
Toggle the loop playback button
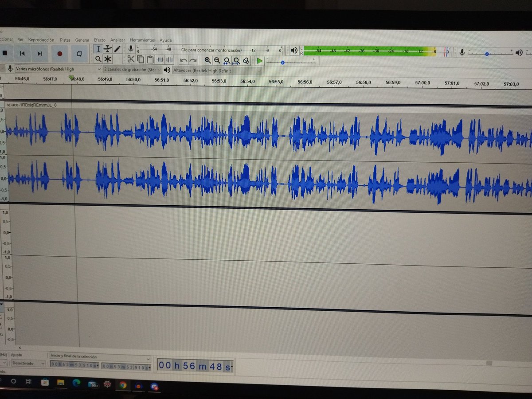(x=79, y=54)
